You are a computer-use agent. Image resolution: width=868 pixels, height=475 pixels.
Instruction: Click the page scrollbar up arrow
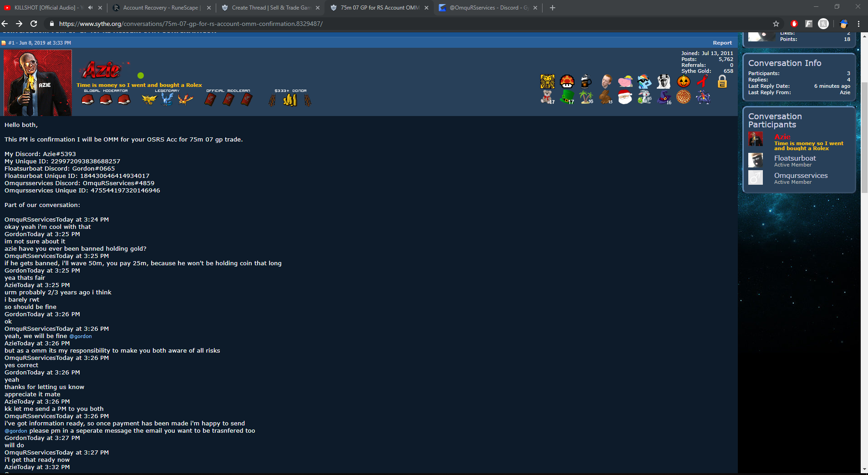point(864,35)
